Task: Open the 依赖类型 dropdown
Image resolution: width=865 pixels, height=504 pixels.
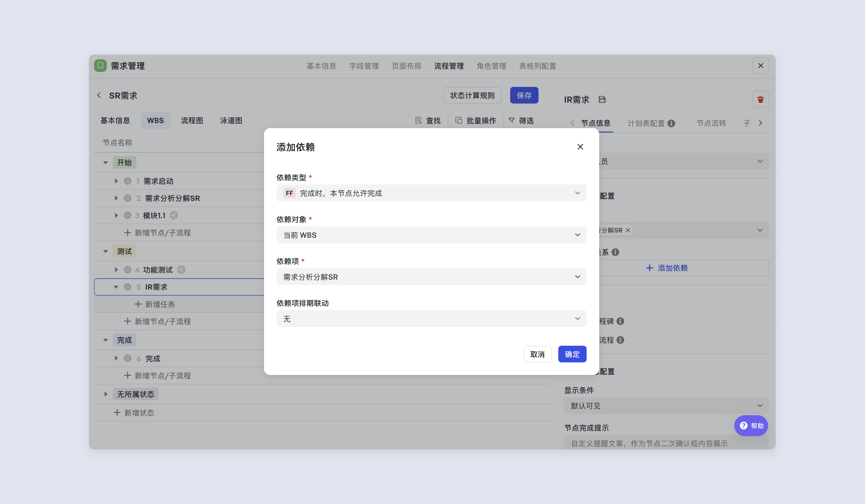Action: pos(431,193)
